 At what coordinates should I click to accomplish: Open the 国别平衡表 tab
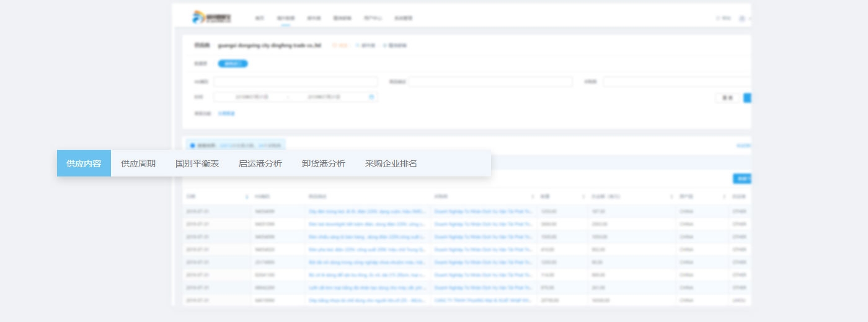pyautogui.click(x=197, y=163)
